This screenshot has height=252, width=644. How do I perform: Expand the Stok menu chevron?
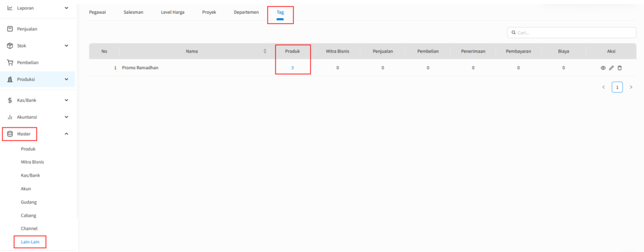coord(67,45)
